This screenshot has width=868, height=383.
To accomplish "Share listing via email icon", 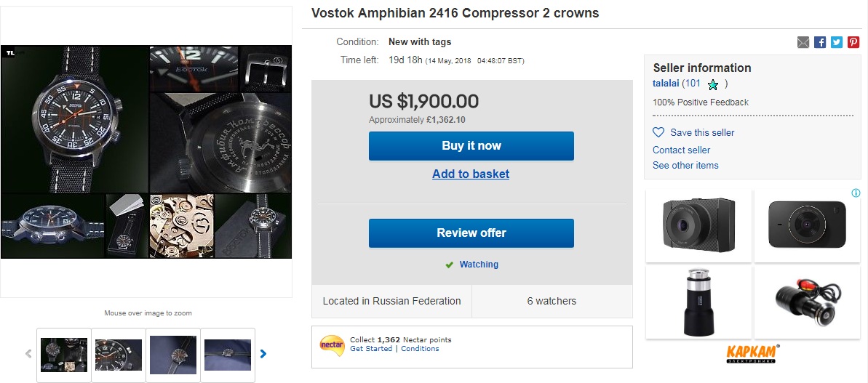I will (803, 42).
